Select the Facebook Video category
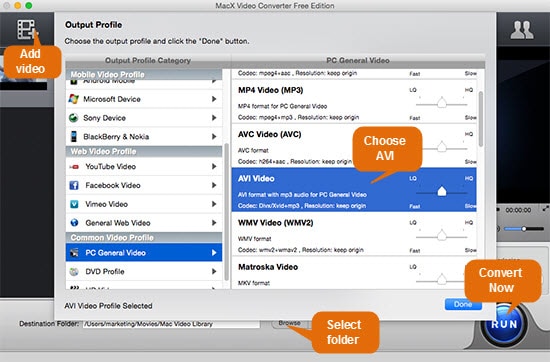 (x=144, y=185)
